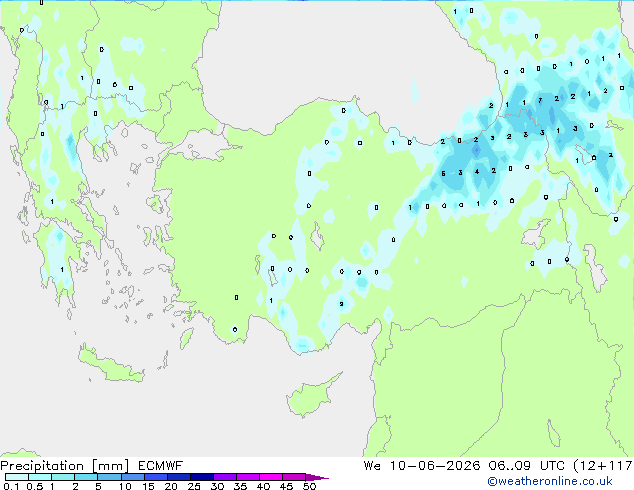The image size is (634, 490).
Task: Click the 'We 10-06-2026' date text
Action: pos(422,466)
